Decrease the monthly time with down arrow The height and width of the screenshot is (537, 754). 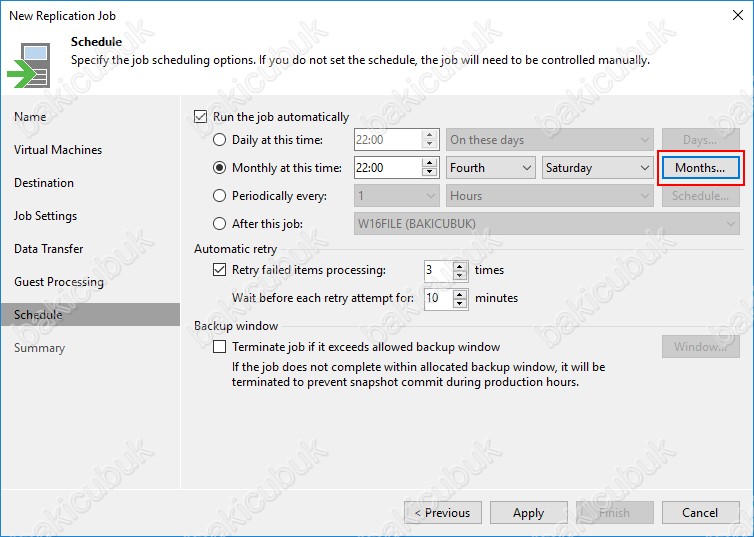(429, 173)
